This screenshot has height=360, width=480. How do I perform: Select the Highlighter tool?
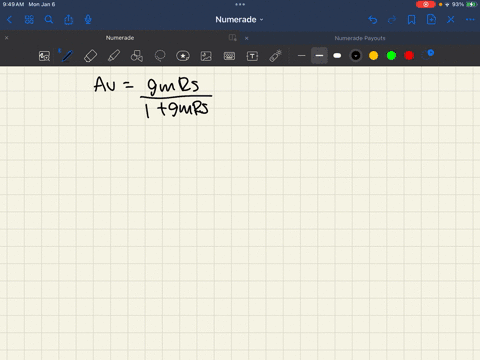[x=114, y=56]
